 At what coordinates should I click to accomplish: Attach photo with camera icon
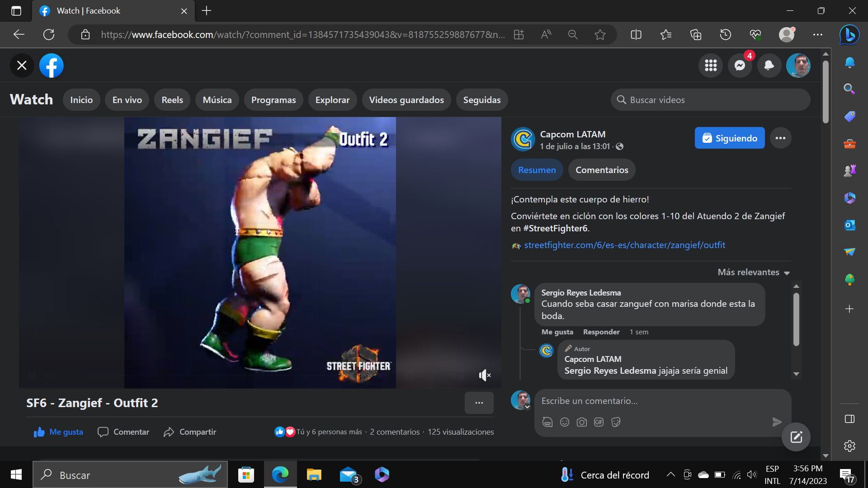point(581,422)
